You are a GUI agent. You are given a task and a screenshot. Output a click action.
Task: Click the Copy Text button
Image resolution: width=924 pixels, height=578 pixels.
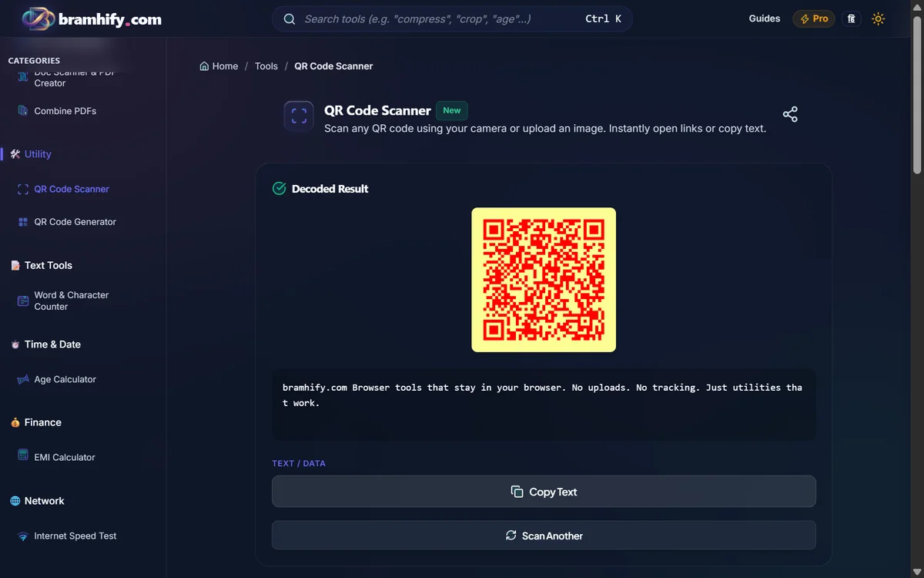544,492
